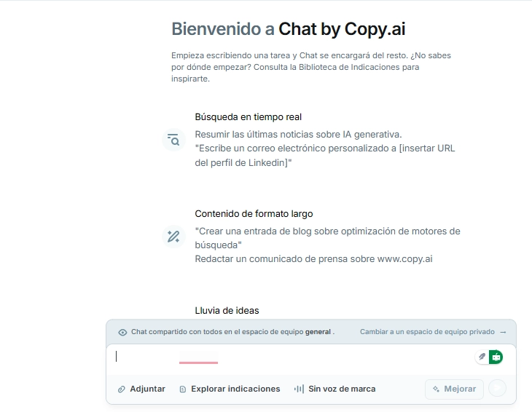This screenshot has width=532, height=412.
Task: Click Cambiar a un espacio de equipo privado
Action: [x=427, y=332]
